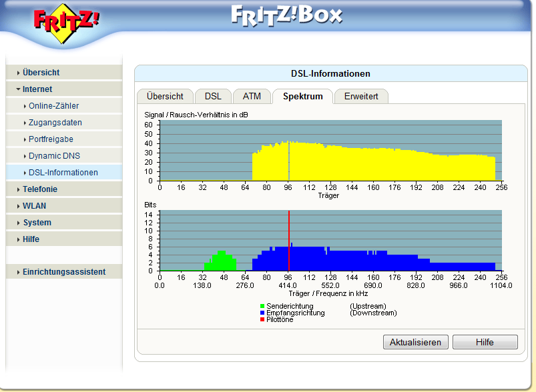The height and width of the screenshot is (392, 536).
Task: Click the Aktualisieren button
Action: [416, 342]
